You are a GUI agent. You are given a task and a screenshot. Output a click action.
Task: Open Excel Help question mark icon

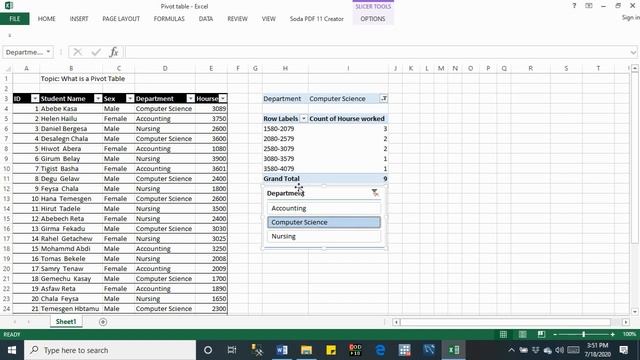click(x=574, y=6)
